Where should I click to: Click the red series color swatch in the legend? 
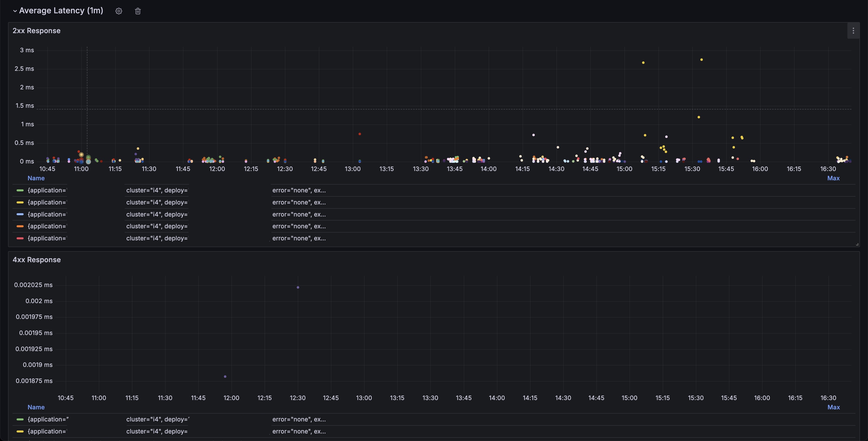20,239
